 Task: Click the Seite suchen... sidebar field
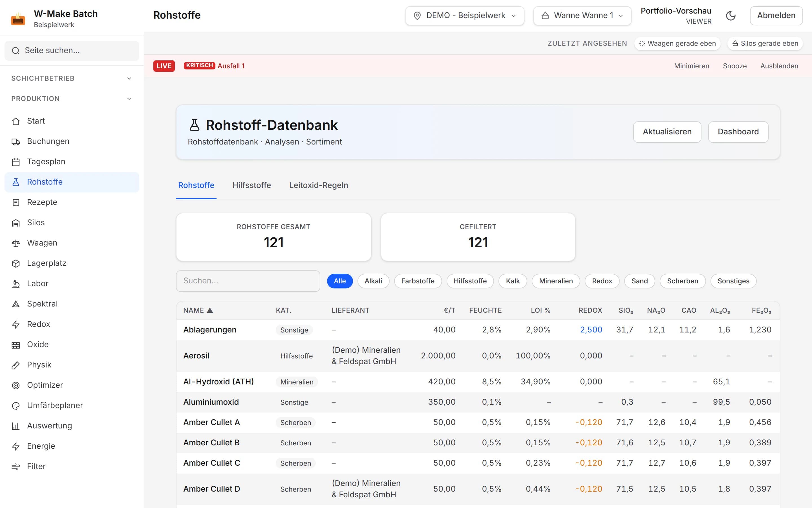pyautogui.click(x=72, y=51)
